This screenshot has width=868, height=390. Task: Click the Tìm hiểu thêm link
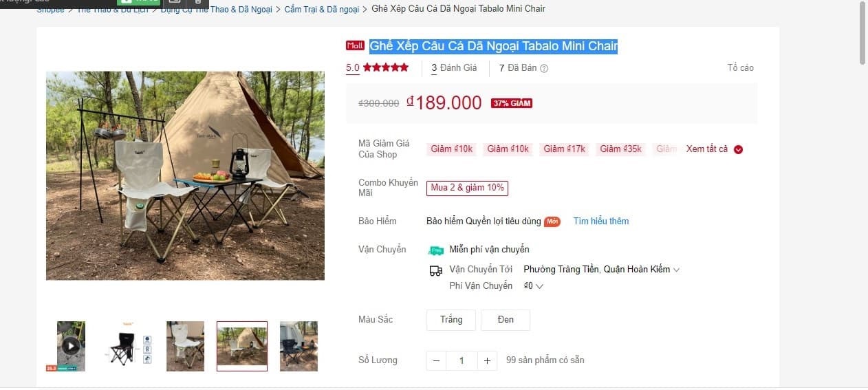(601, 221)
